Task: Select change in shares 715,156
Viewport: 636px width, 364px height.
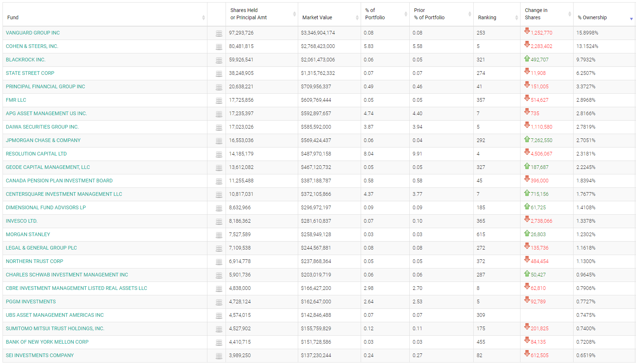Action: tap(539, 194)
